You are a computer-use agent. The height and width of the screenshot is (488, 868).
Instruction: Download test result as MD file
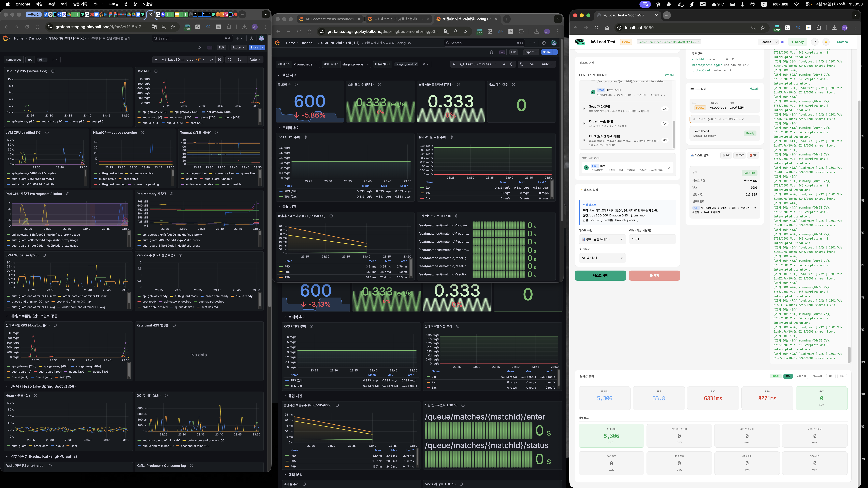(x=726, y=155)
